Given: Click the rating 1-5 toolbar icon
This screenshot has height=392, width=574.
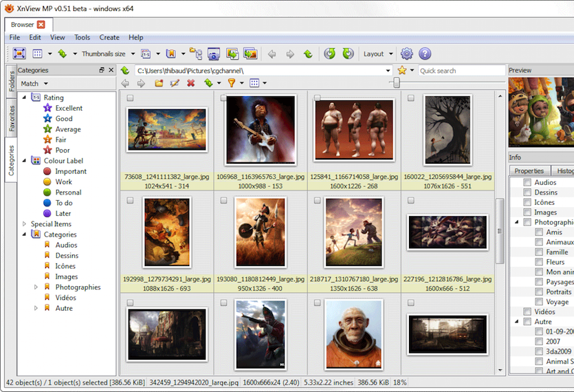Looking at the screenshot, I should (146, 54).
